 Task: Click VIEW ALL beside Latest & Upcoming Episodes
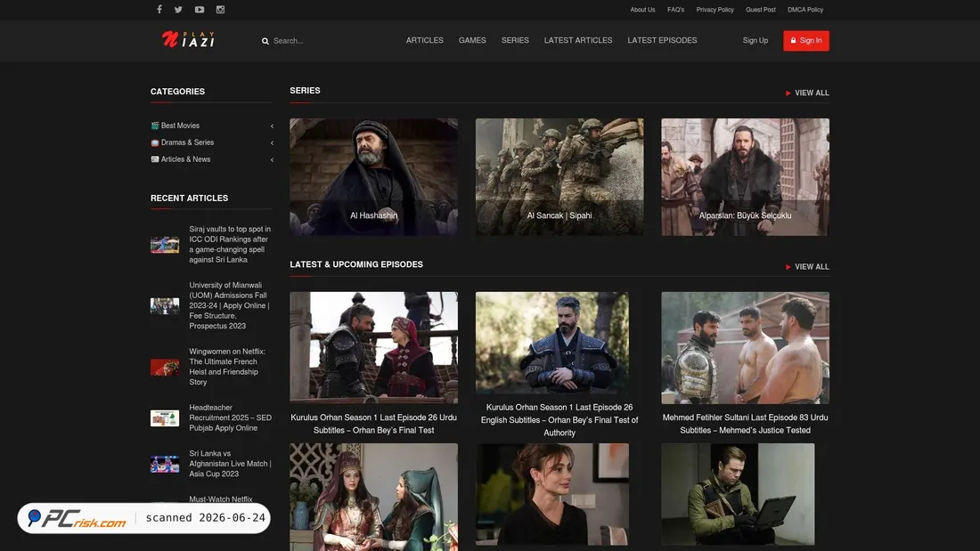pyautogui.click(x=807, y=267)
